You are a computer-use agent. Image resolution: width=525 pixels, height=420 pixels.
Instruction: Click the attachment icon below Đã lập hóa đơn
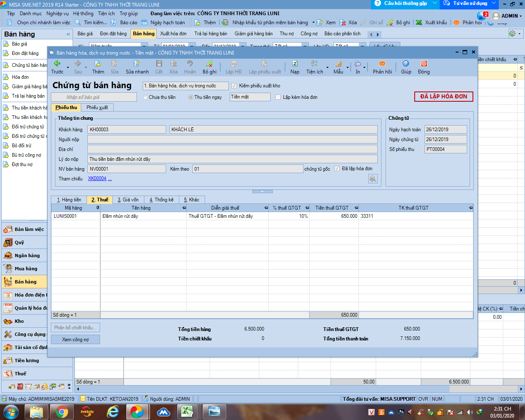click(x=373, y=179)
